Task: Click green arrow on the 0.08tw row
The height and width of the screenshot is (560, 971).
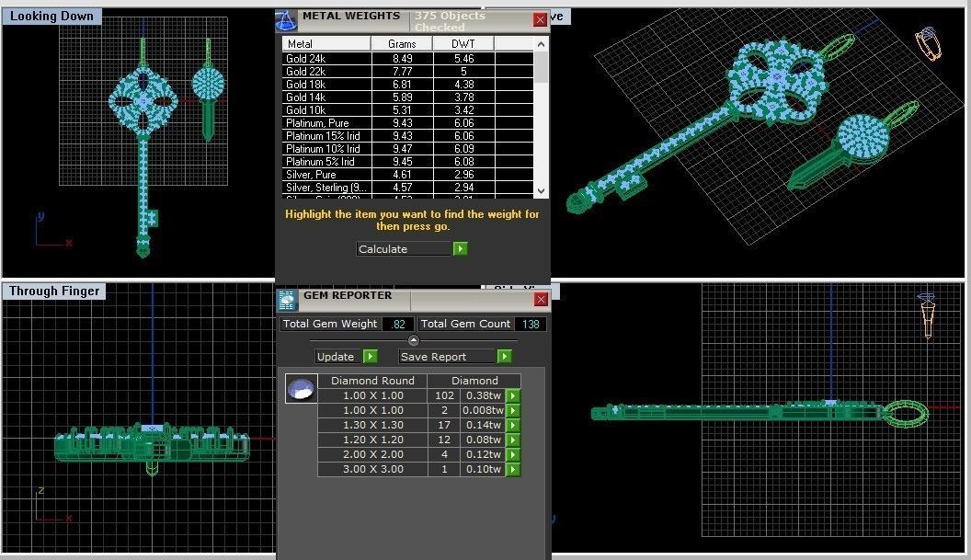Action: tap(513, 440)
